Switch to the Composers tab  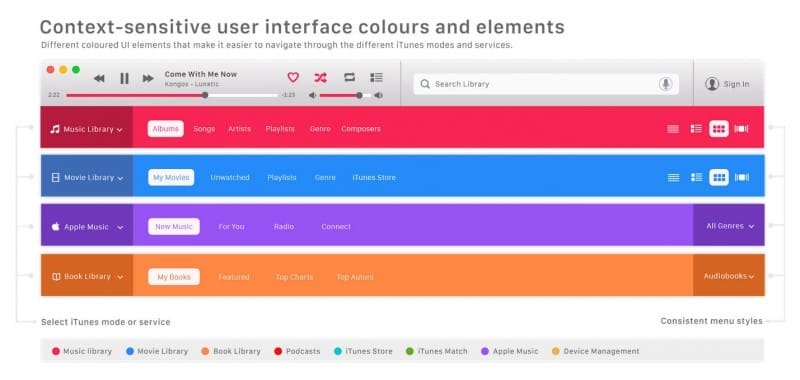tap(361, 129)
